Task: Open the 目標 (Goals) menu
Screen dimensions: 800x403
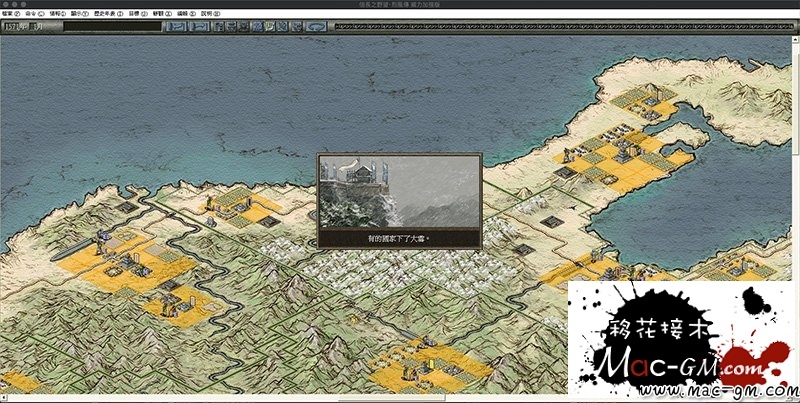Action: point(138,13)
